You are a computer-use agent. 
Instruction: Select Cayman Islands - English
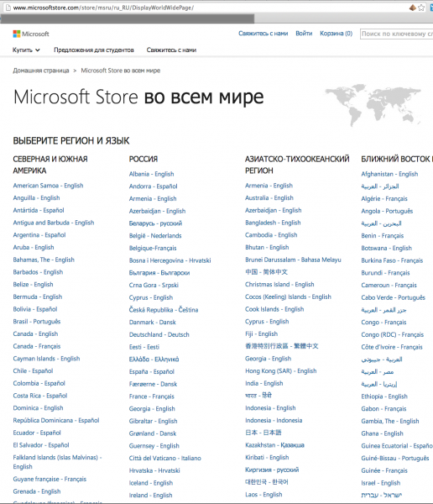47,359
